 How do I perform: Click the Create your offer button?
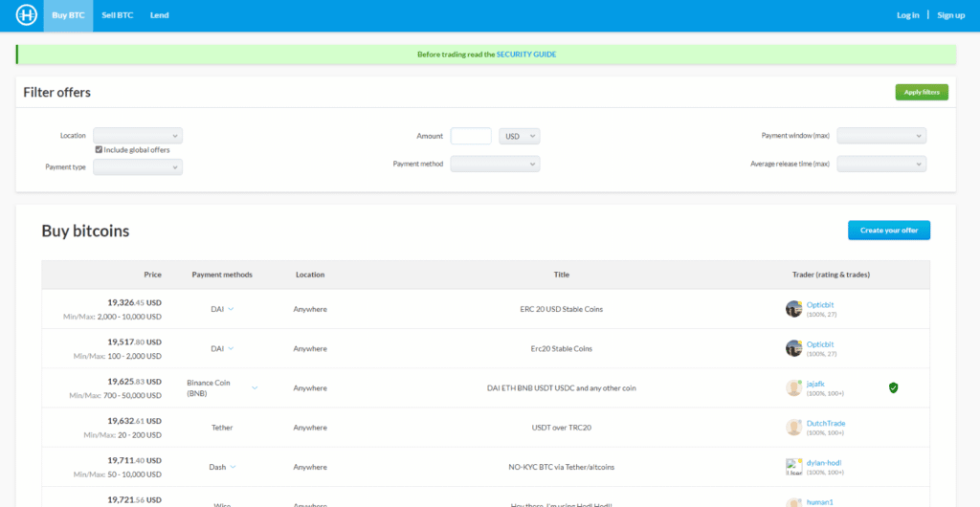[889, 231]
